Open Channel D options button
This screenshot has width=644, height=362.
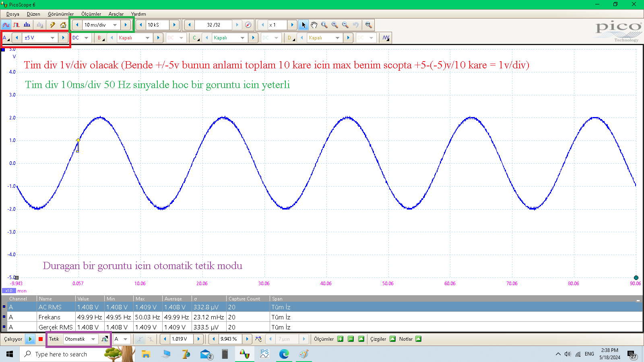[291, 38]
